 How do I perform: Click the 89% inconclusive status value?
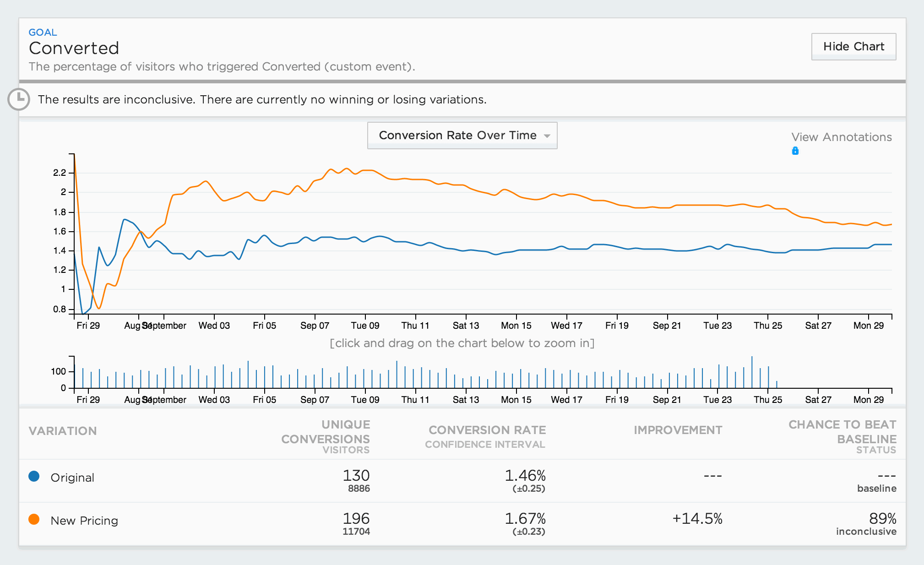(x=882, y=519)
